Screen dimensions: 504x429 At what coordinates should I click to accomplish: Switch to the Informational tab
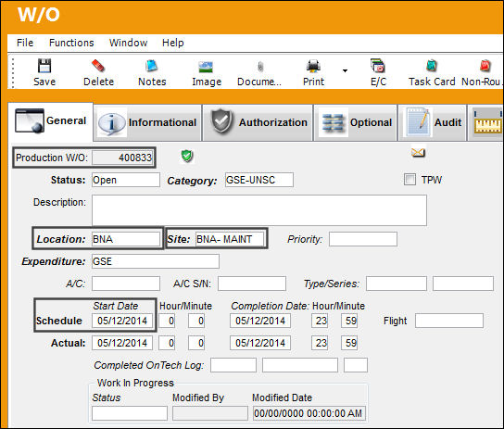[x=147, y=122]
